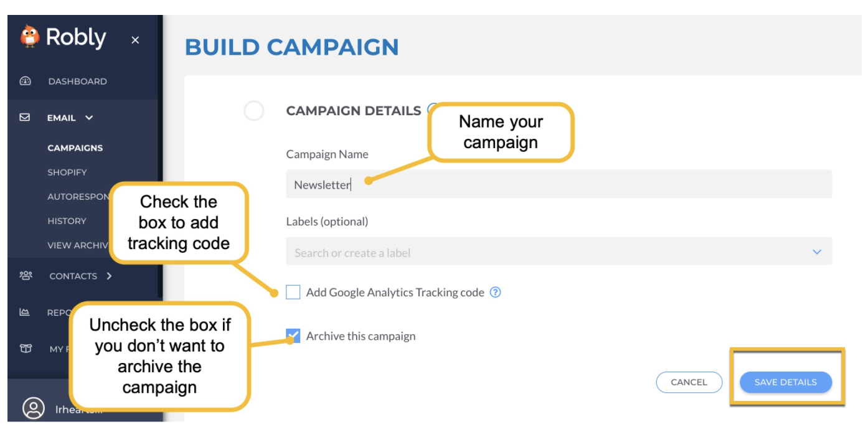Click the Dashboard gauge icon
This screenshot has height=442, width=868.
pyautogui.click(x=25, y=81)
